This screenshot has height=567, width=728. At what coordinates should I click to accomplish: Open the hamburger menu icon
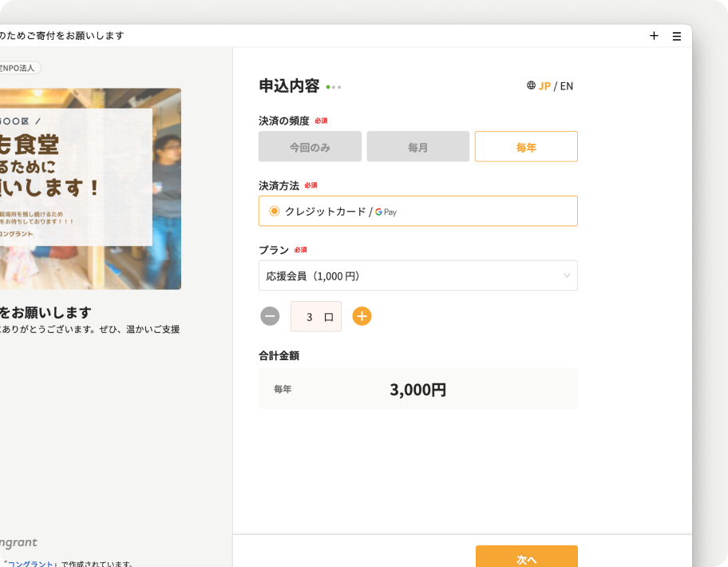(x=676, y=36)
